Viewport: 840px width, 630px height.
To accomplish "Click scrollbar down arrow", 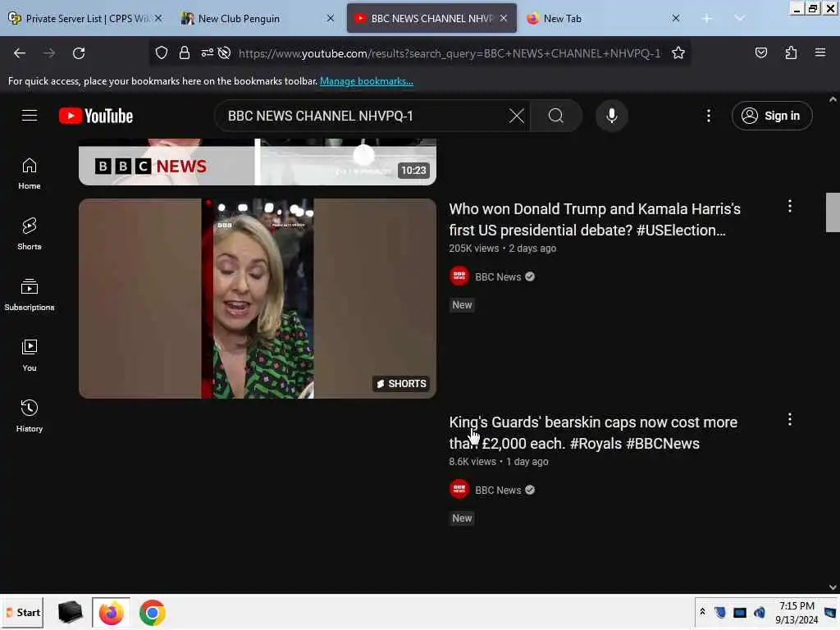I will 833,587.
